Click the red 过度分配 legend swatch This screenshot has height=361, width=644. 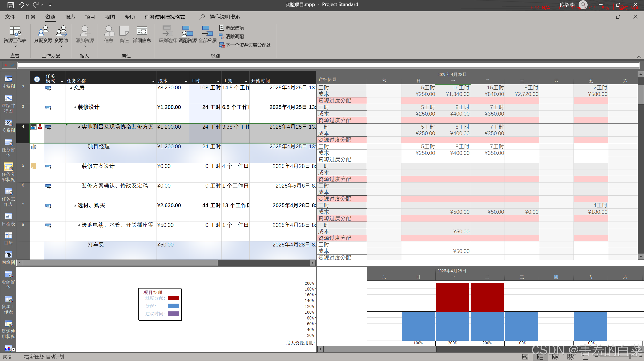tap(173, 298)
